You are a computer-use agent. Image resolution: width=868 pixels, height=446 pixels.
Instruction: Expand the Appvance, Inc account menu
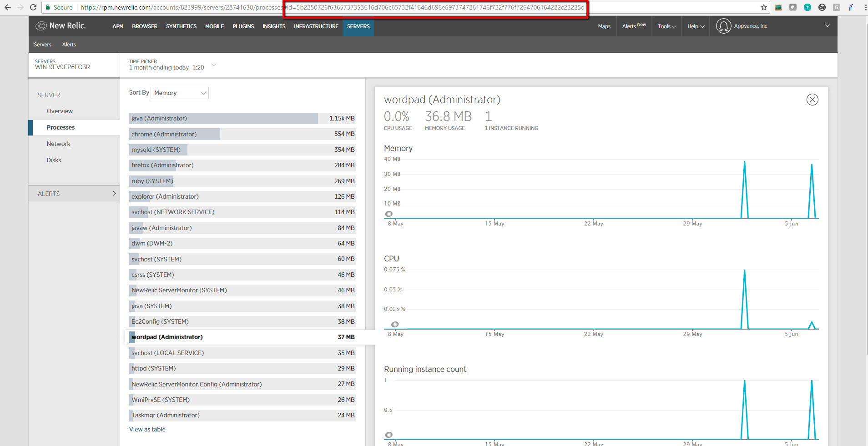[x=827, y=26]
